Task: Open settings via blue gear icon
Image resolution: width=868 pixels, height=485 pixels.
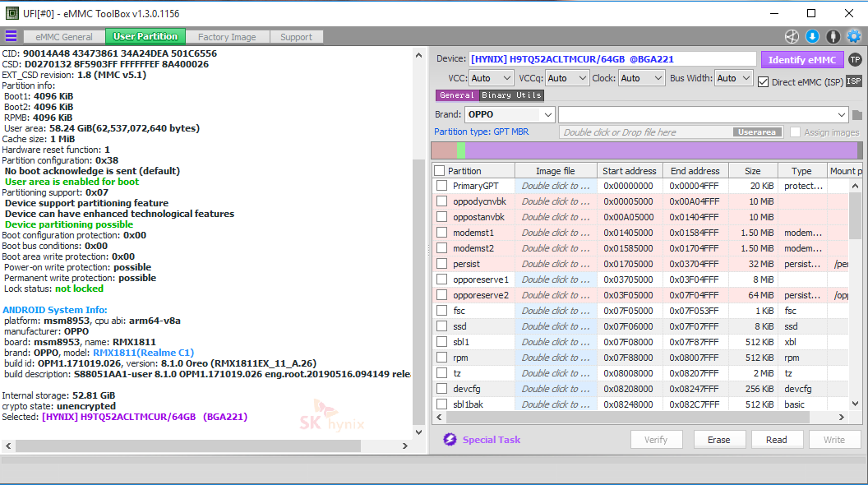Action: pyautogui.click(x=854, y=36)
